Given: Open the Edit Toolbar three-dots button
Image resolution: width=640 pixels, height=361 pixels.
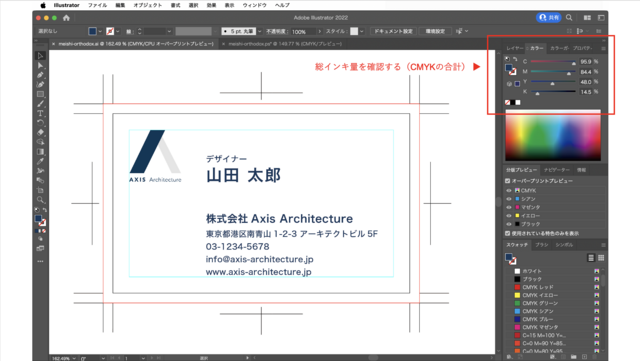Looking at the screenshot, I should pyautogui.click(x=40, y=261).
